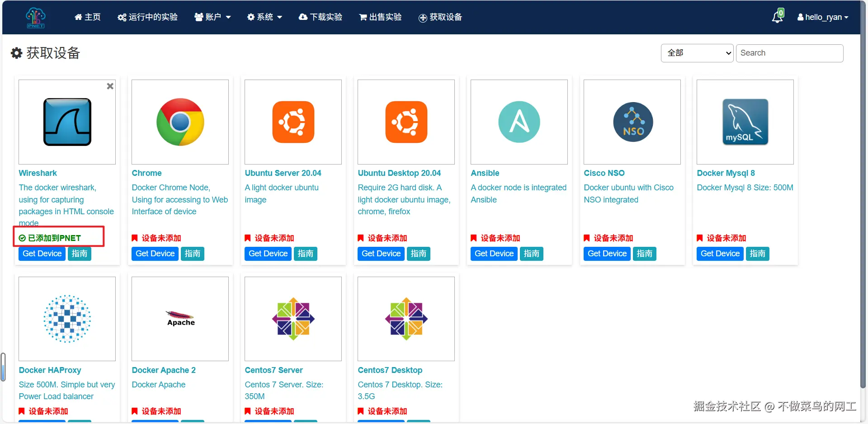Open the Centos7 Desktop title link
Image resolution: width=868 pixels, height=424 pixels.
point(390,370)
